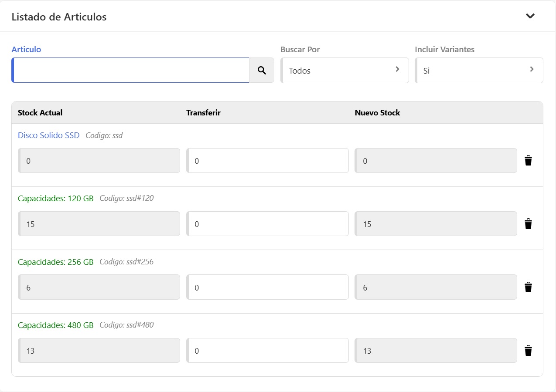This screenshot has height=392, width=556.
Task: Delete the 256 GB capacity row
Action: point(528,287)
